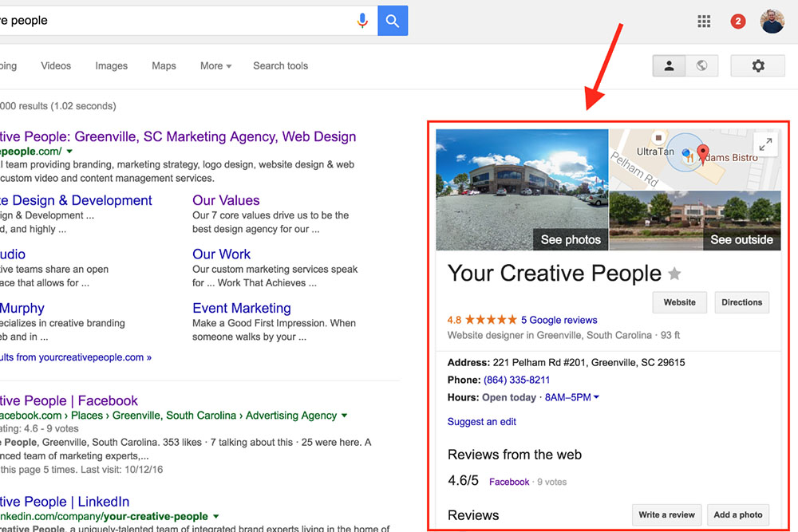Click the Directions button

[741, 302]
